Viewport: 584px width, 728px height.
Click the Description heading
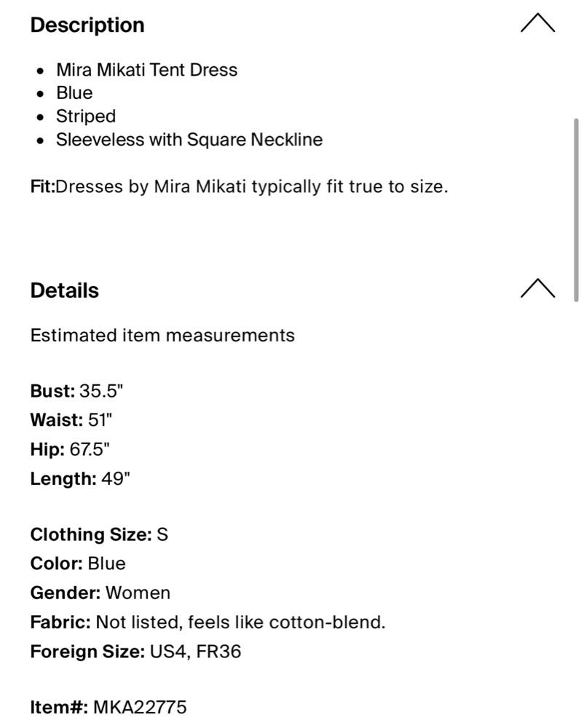(87, 25)
